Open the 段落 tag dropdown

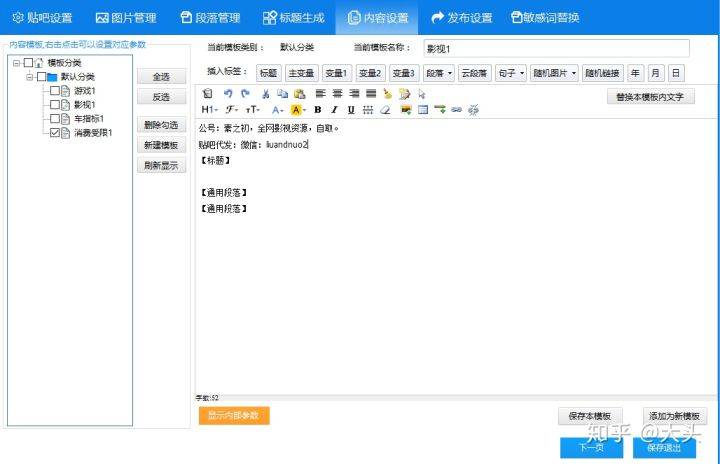(x=439, y=73)
